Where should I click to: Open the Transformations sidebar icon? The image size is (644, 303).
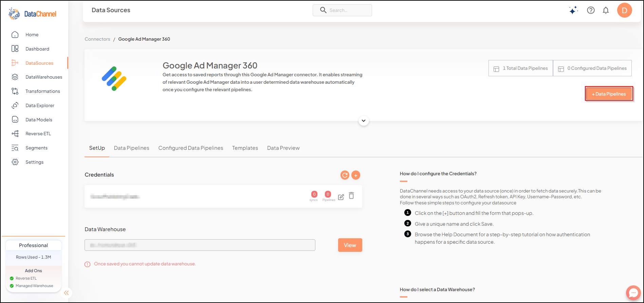(x=15, y=91)
